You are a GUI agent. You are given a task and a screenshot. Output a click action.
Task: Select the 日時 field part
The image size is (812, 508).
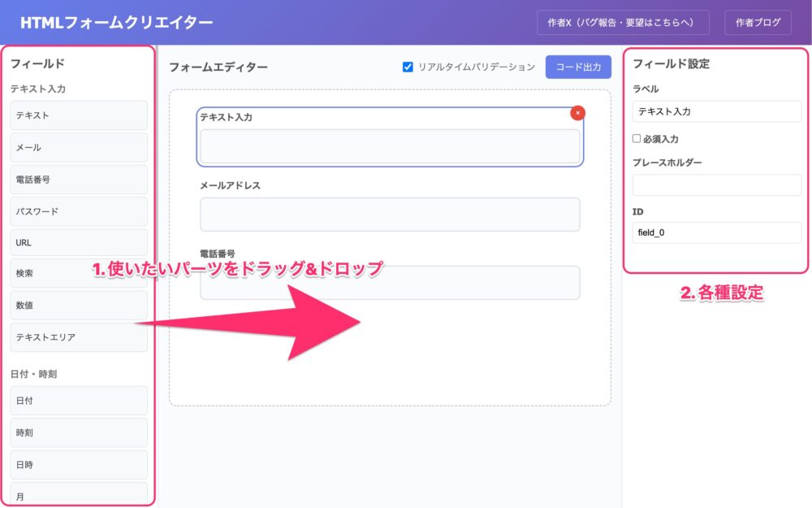79,465
